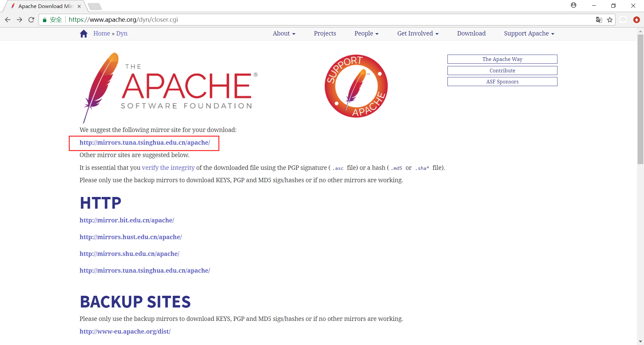Viewport: 644px width, 345px height.
Task: Click the HTTP heading text
Action: (x=100, y=203)
